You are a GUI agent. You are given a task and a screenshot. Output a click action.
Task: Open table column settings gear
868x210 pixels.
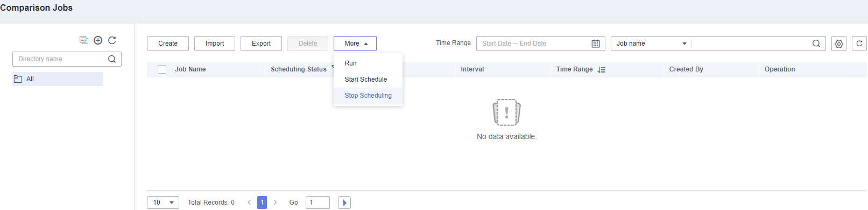[x=839, y=44]
